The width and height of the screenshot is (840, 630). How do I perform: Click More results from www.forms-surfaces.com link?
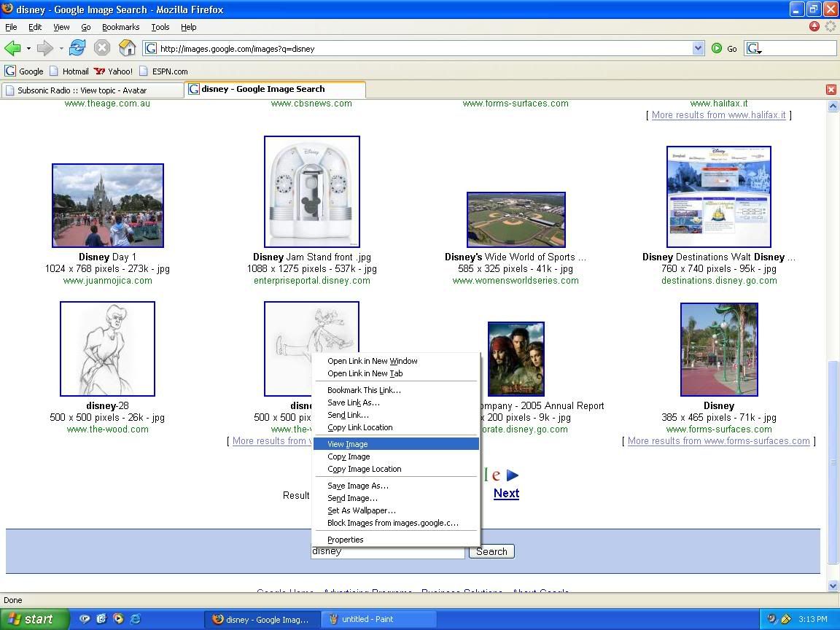pos(718,441)
